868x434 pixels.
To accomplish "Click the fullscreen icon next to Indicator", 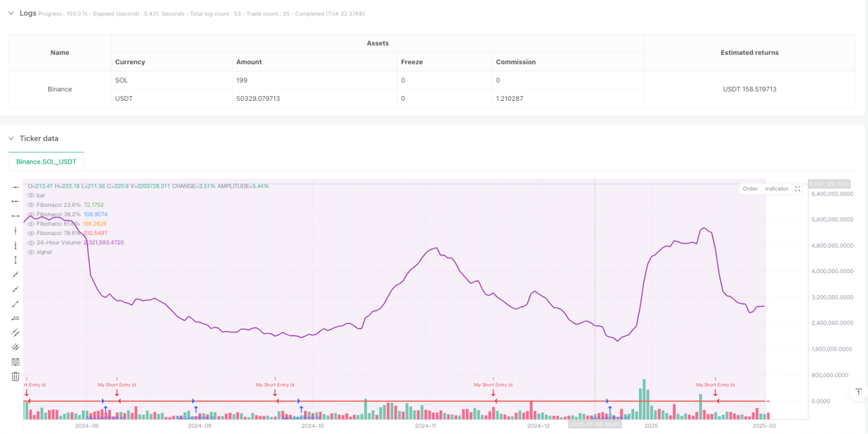I will coord(797,189).
